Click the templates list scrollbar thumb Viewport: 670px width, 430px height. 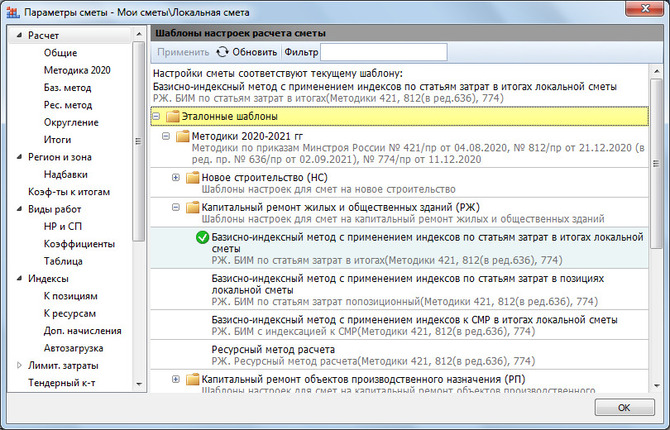(657, 163)
